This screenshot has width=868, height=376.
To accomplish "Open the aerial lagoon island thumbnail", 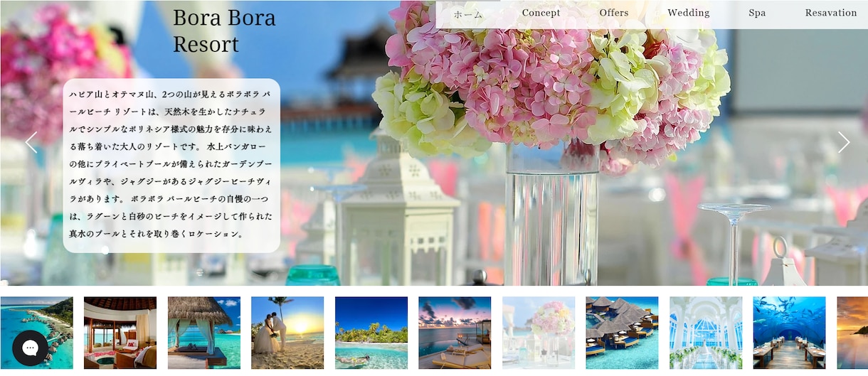I will [36, 333].
